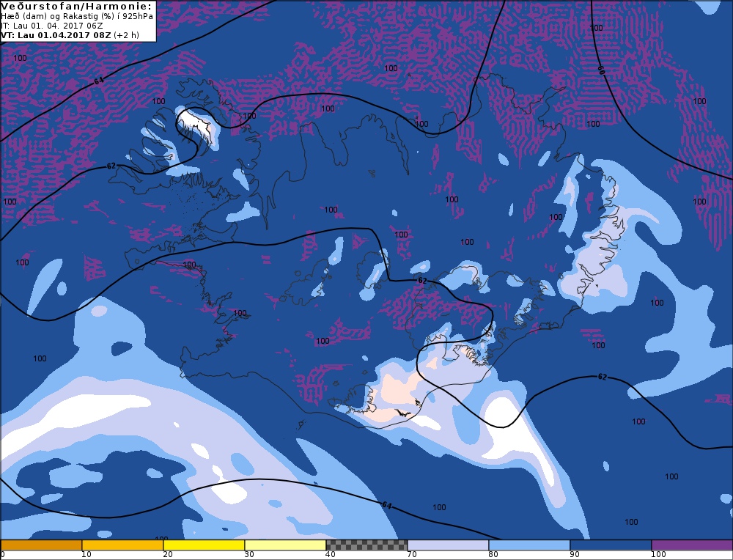Image resolution: width=733 pixels, height=560 pixels.
Task: Click the legend tick label '20'
Action: point(168,554)
